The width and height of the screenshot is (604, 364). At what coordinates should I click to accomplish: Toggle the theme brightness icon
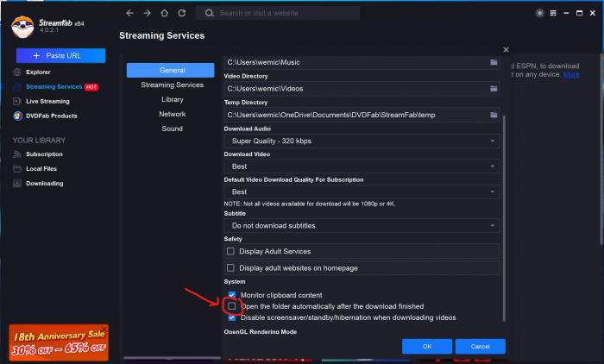pyautogui.click(x=539, y=13)
